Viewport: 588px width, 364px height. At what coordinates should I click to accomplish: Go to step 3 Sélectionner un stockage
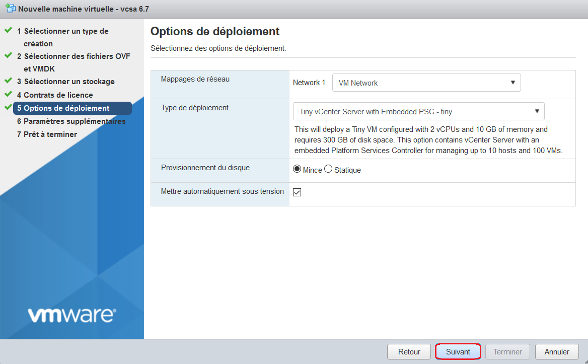pyautogui.click(x=65, y=82)
